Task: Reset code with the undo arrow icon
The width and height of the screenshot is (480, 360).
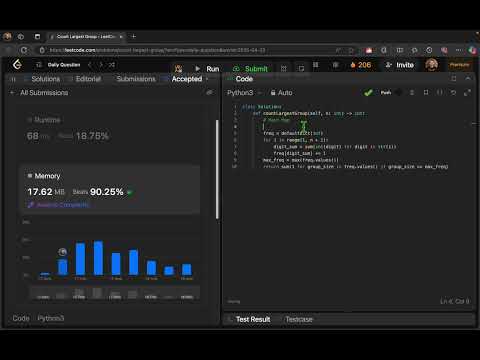Action: pyautogui.click(x=453, y=92)
